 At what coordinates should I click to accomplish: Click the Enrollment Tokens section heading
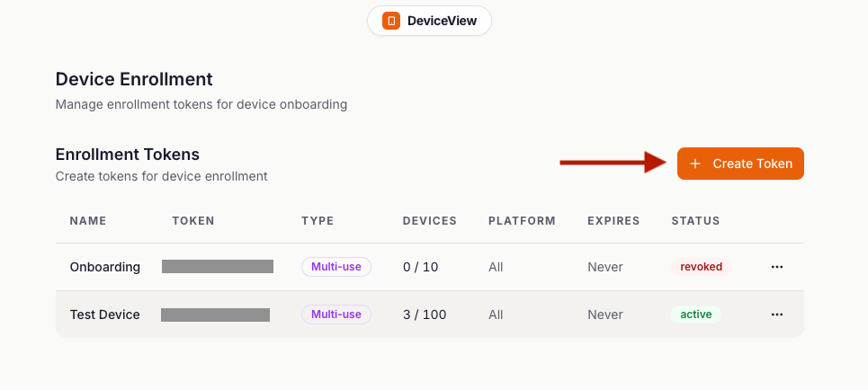[x=127, y=155]
